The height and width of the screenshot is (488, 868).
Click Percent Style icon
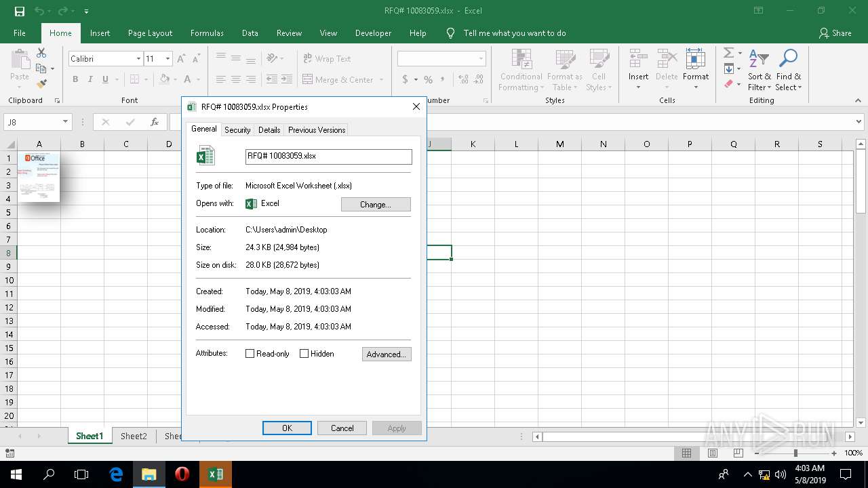(x=428, y=79)
